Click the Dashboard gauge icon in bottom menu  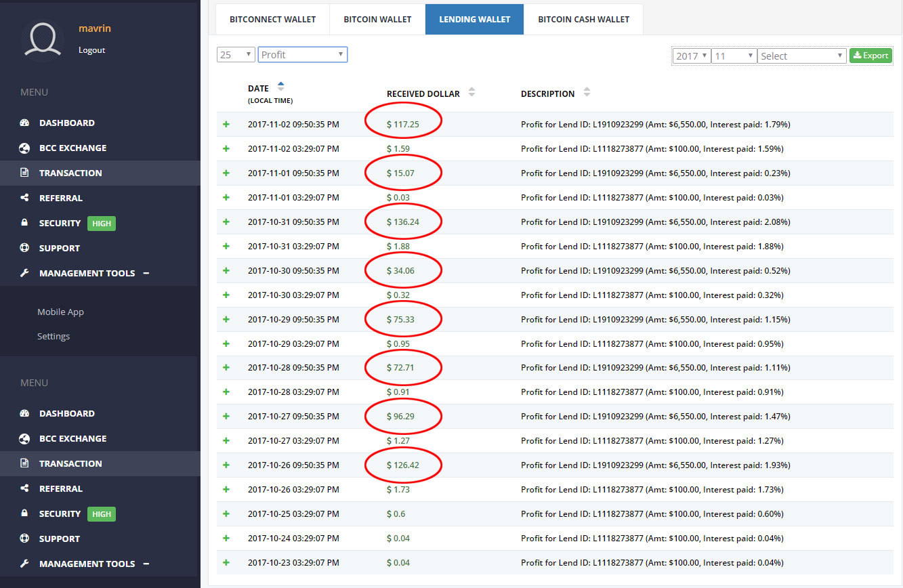[25, 413]
